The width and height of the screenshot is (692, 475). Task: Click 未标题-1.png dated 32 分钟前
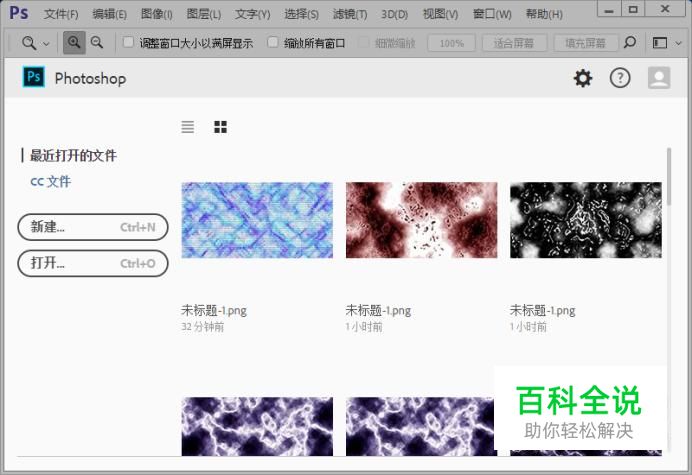pos(214,311)
